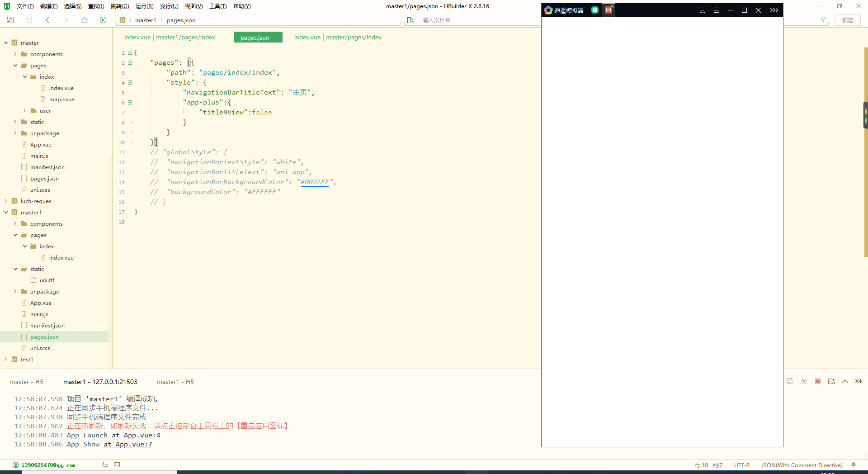Open main.js under master project
This screenshot has height=474, width=868.
39,156
